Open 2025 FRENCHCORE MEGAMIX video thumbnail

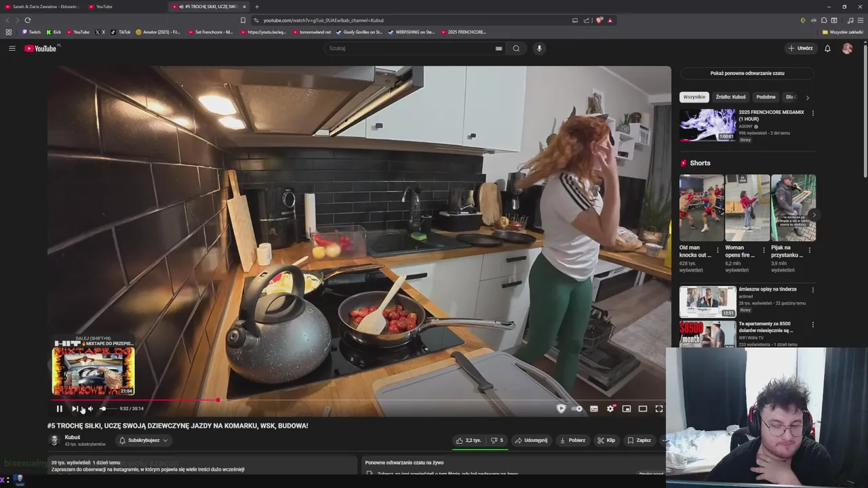[707, 125]
